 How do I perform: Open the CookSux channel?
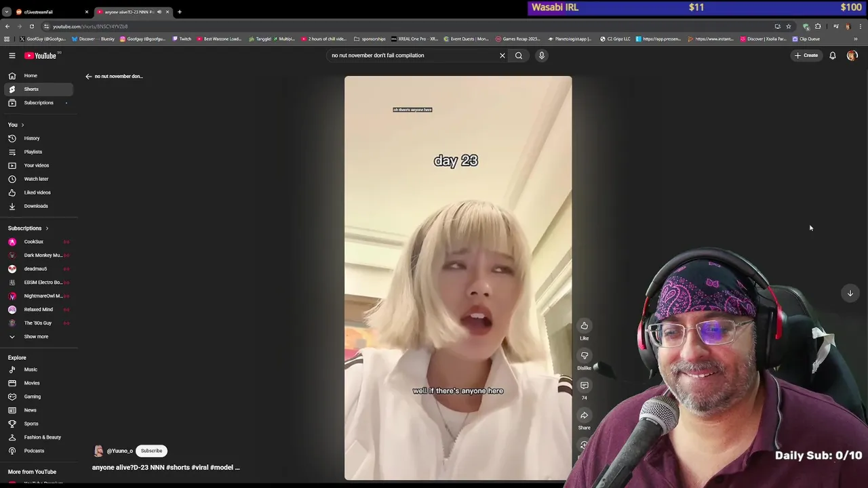39,242
